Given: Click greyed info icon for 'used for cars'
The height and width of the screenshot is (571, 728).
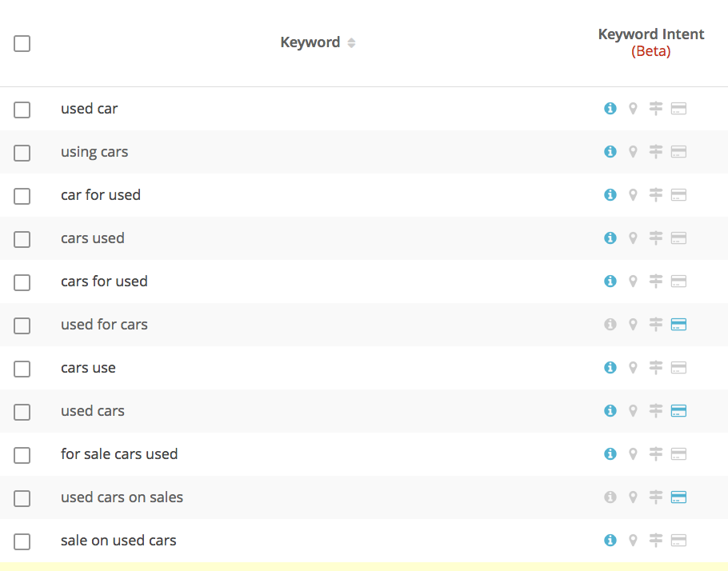Looking at the screenshot, I should pyautogui.click(x=610, y=325).
